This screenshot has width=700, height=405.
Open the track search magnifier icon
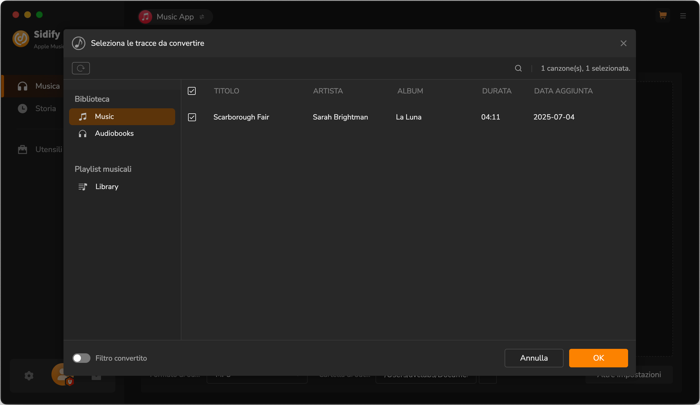pos(518,68)
